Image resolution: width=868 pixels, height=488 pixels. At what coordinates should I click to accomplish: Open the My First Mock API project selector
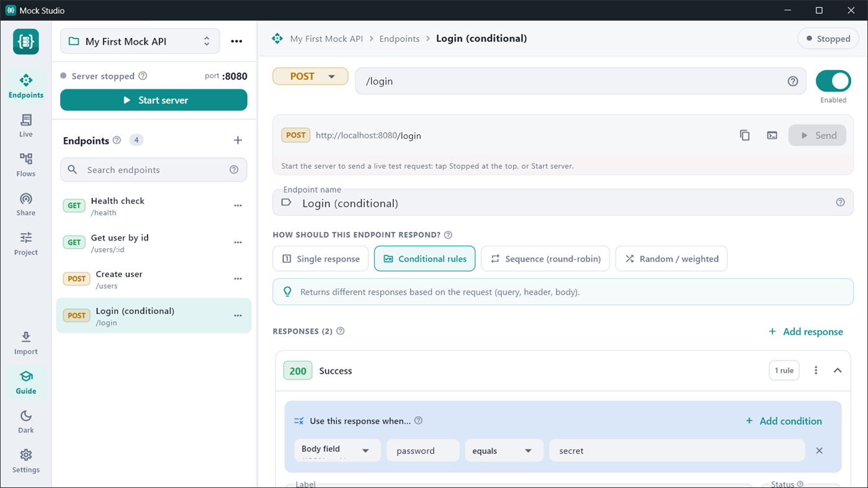[140, 42]
